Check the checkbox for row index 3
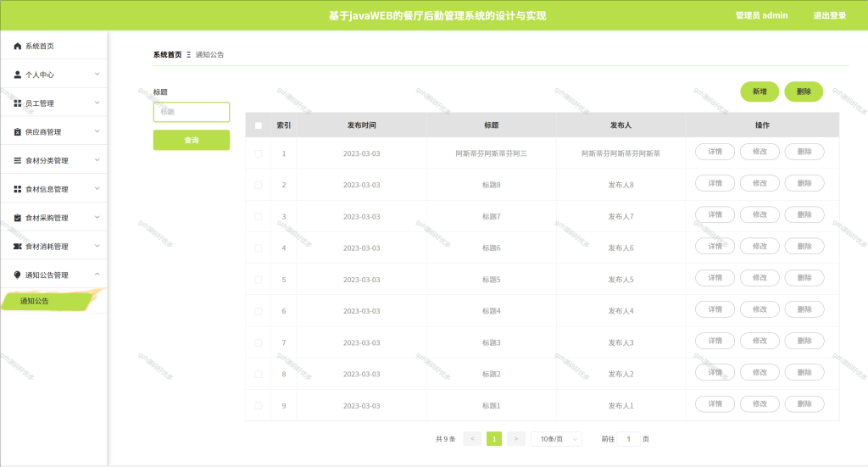Image resolution: width=868 pixels, height=467 pixels. (259, 217)
